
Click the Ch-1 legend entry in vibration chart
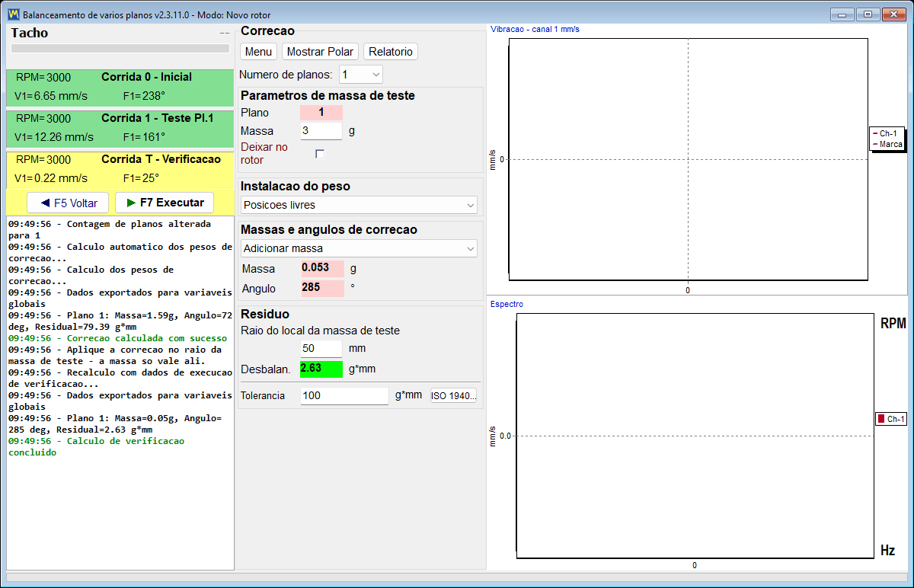(887, 133)
